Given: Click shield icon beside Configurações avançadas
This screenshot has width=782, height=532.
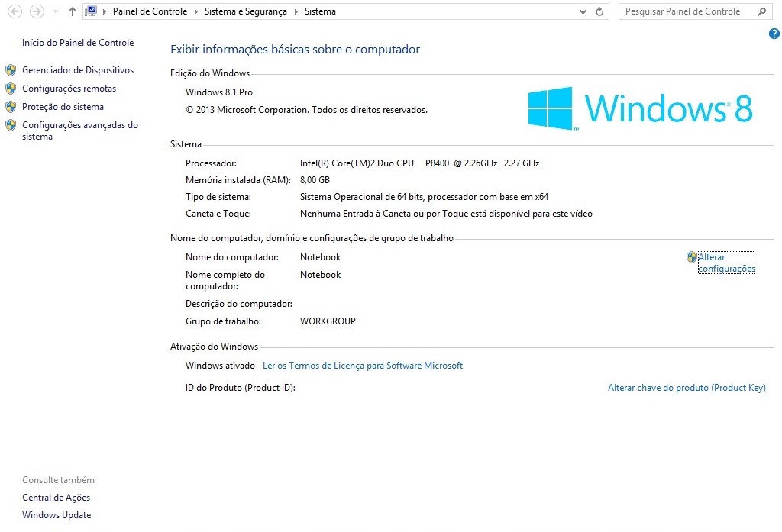Looking at the screenshot, I should [11, 125].
